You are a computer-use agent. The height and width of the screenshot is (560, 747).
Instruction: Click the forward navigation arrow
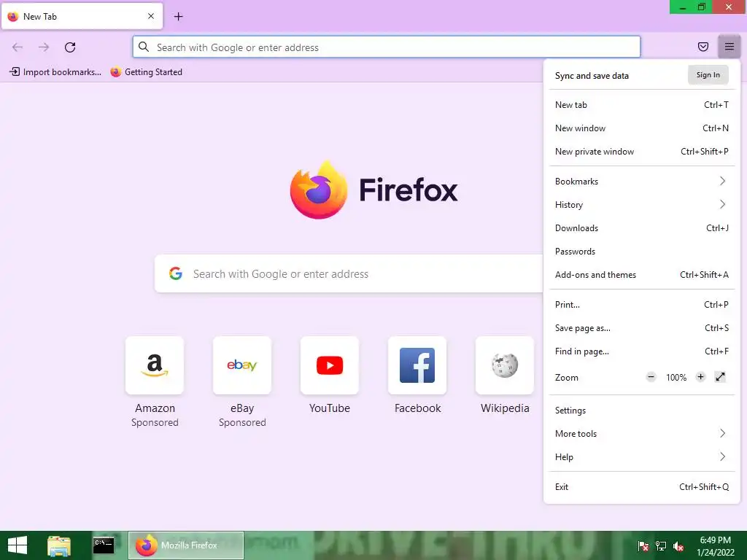pos(44,47)
